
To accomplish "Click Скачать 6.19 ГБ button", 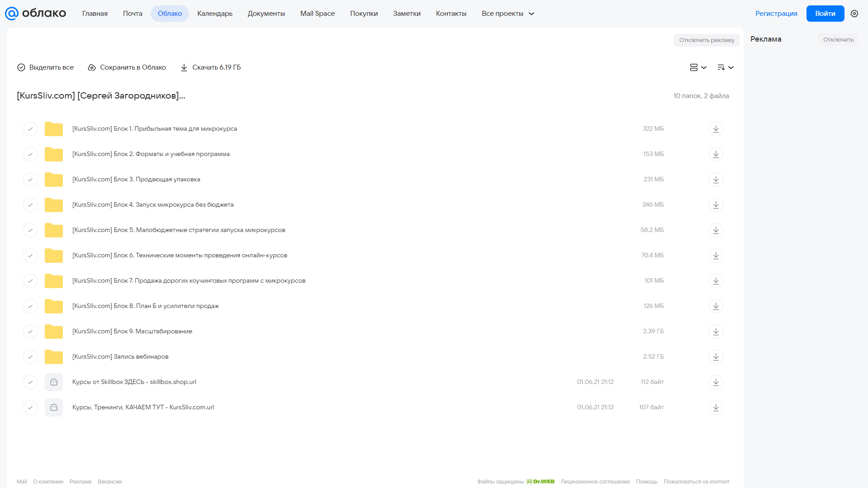I will pyautogui.click(x=211, y=67).
